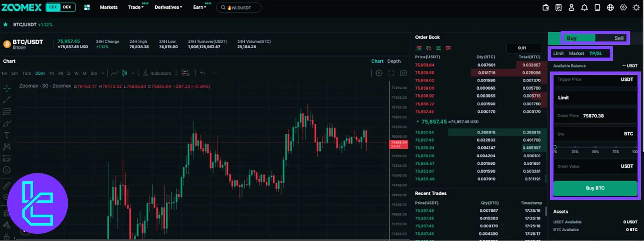Take a chart snapshot with camera icon
Viewport: 644px width, 241px height.
(404, 73)
